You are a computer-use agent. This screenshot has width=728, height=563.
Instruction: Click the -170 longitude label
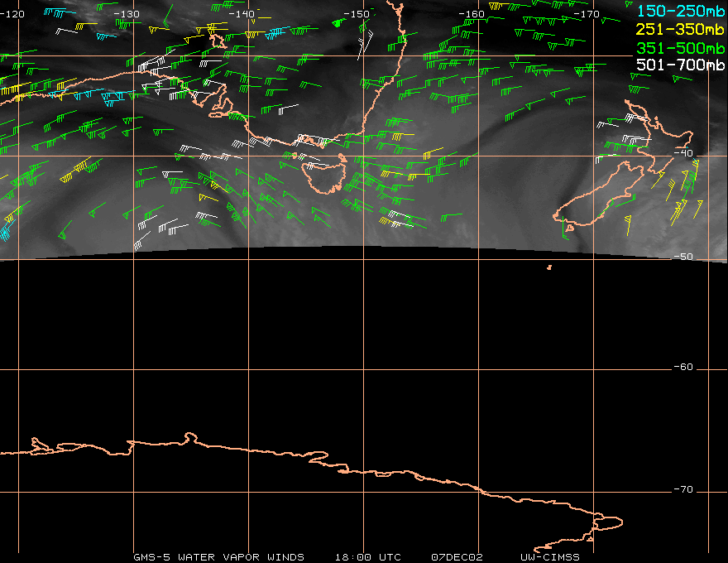pos(587,14)
